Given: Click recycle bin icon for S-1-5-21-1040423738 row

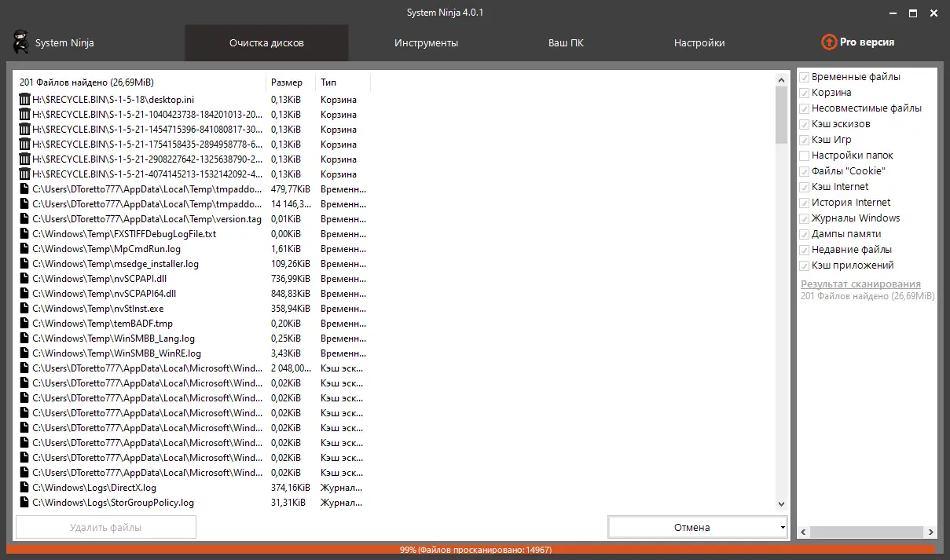Looking at the screenshot, I should coord(24,115).
